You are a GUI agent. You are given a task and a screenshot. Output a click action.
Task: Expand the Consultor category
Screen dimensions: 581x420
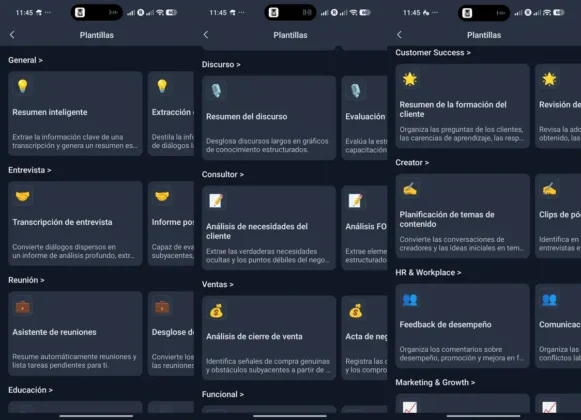point(223,174)
